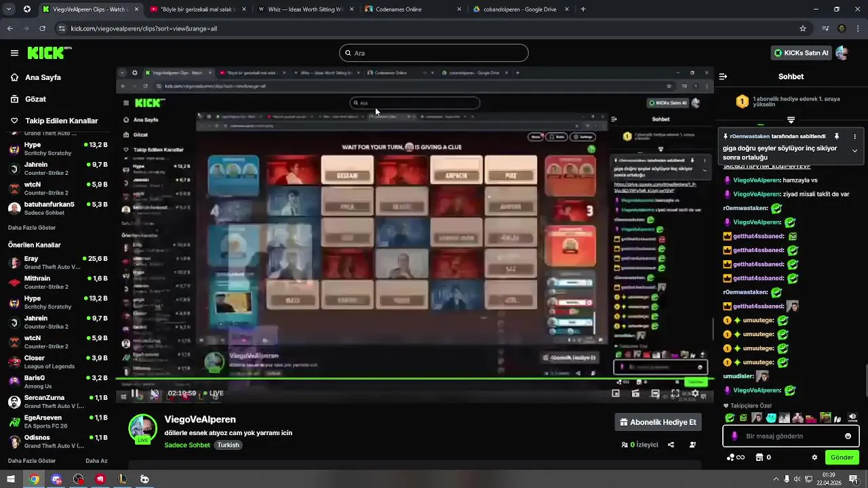This screenshot has height=488, width=868.
Task: Open the user profile avatar menu
Action: click(842, 53)
